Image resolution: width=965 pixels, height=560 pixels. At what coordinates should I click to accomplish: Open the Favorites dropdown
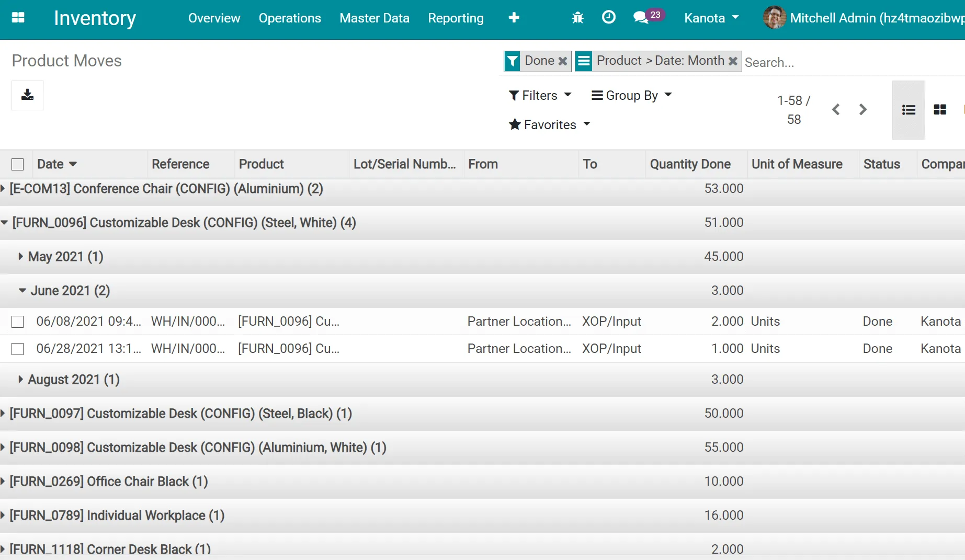549,124
